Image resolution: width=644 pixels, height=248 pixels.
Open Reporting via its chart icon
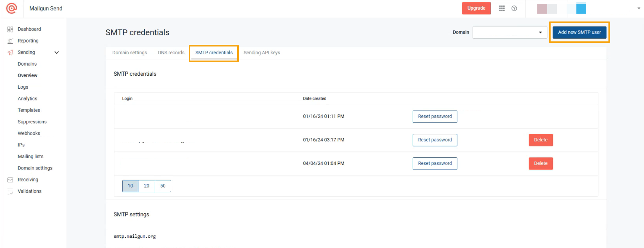pyautogui.click(x=10, y=41)
